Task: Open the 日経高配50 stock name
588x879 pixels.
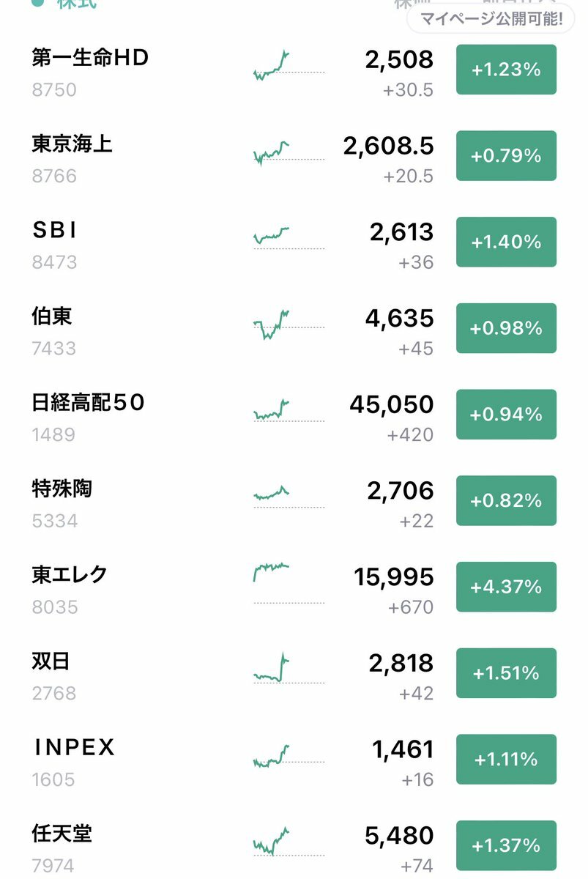Action: click(x=88, y=402)
